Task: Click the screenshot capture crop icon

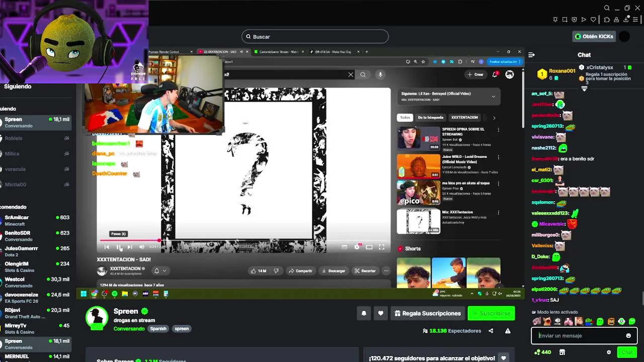Action: 565,20
